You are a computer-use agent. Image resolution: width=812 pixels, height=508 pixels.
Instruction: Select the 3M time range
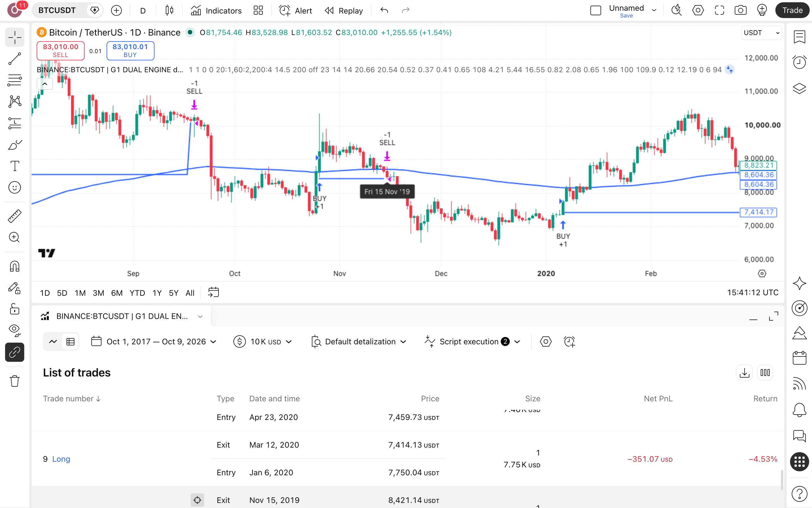98,293
